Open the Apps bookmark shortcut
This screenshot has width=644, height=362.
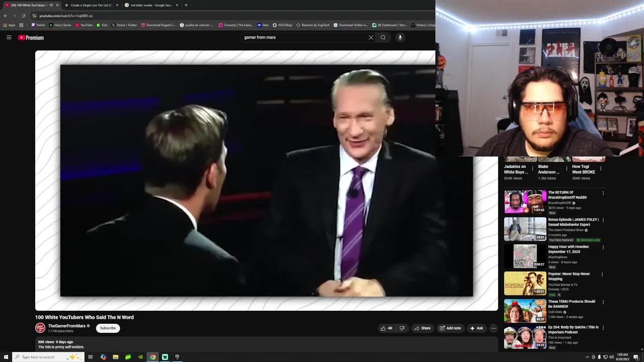(x=9, y=25)
